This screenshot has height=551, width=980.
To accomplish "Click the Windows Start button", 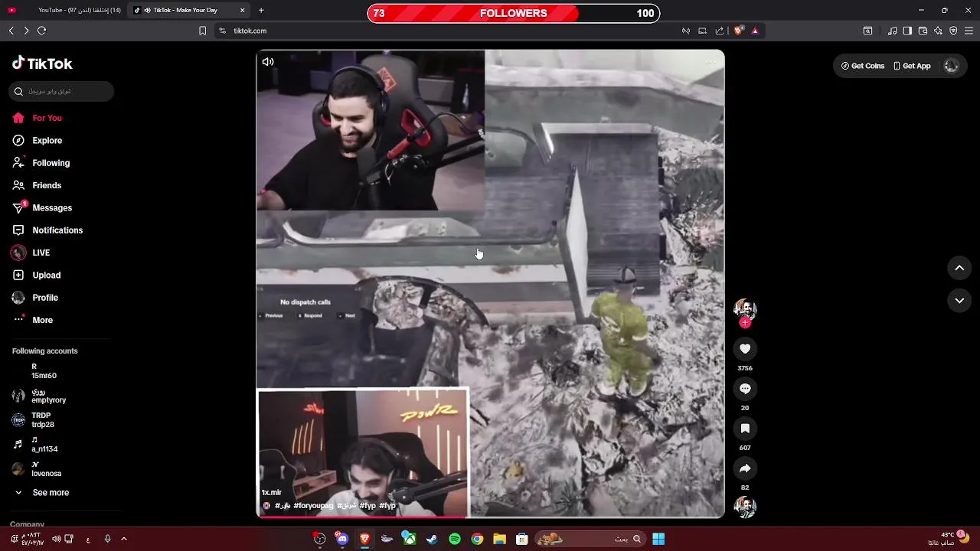I will pos(658,539).
